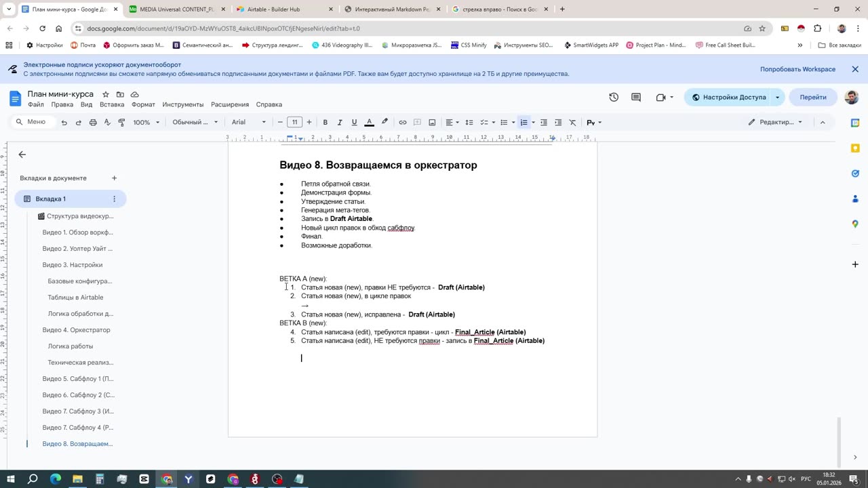Add a new document tab
Image resolution: width=868 pixels, height=488 pixels.
pos(114,178)
